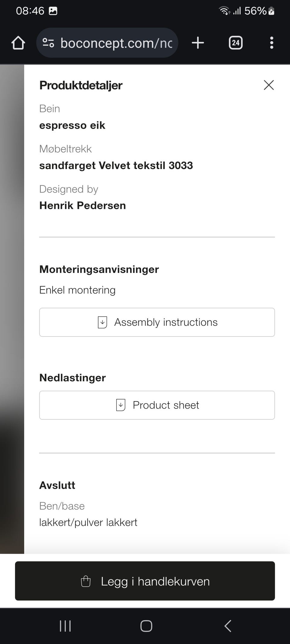Viewport: 290px width, 644px height.
Task: Tap Android back navigation arrow
Action: [228, 626]
